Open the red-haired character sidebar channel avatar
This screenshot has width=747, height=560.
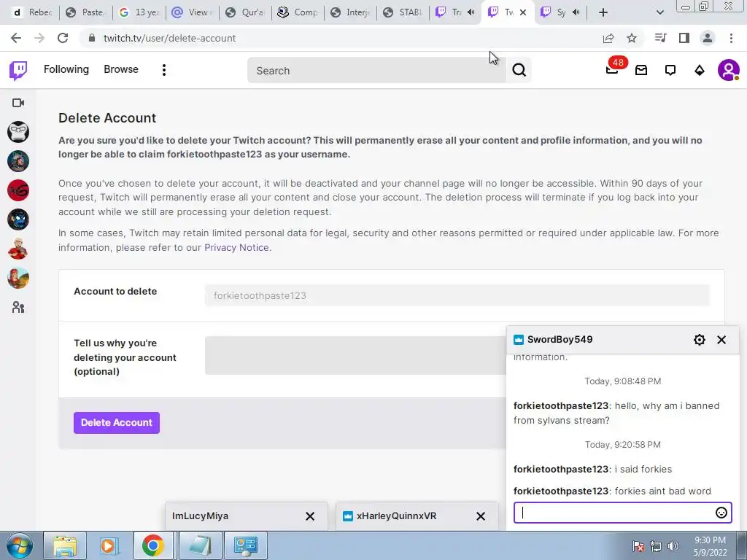[18, 278]
